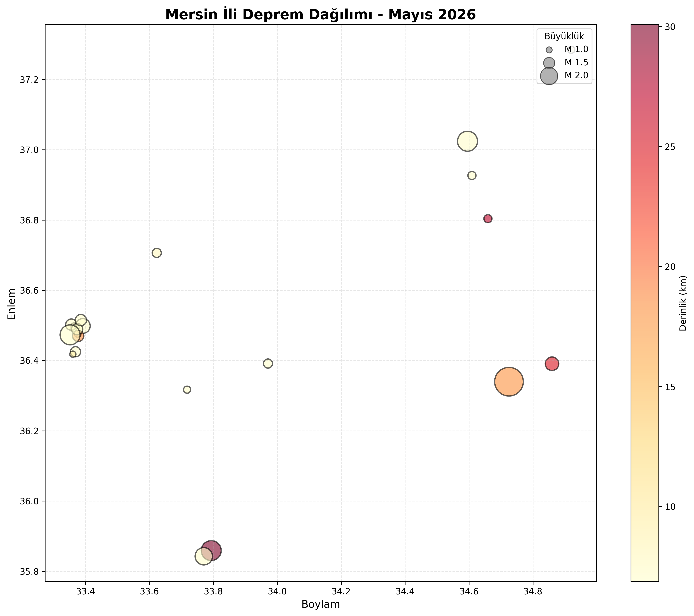Click the colorbar tick label 15

pyautogui.click(x=671, y=387)
